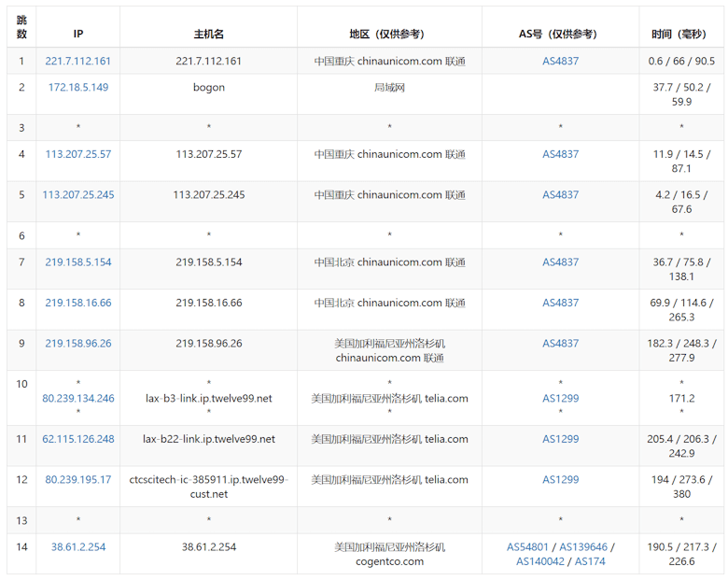Open AS4837 link in hop 1 row

tap(560, 62)
